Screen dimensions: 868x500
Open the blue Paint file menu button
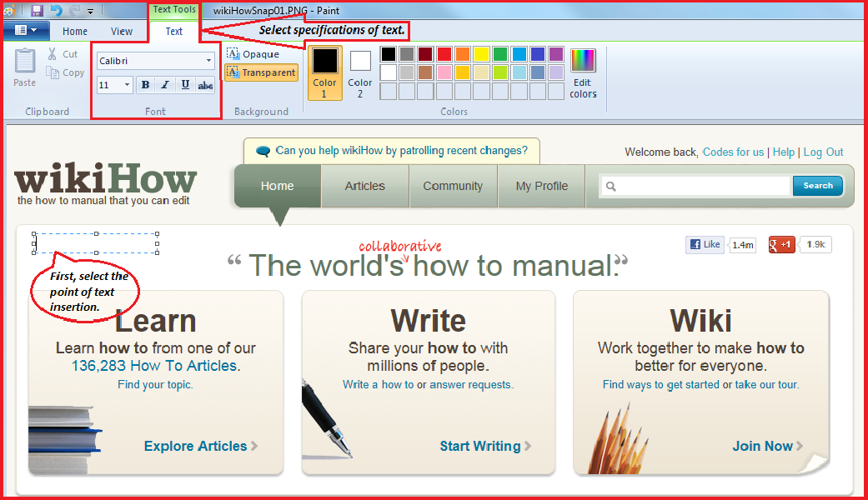26,31
